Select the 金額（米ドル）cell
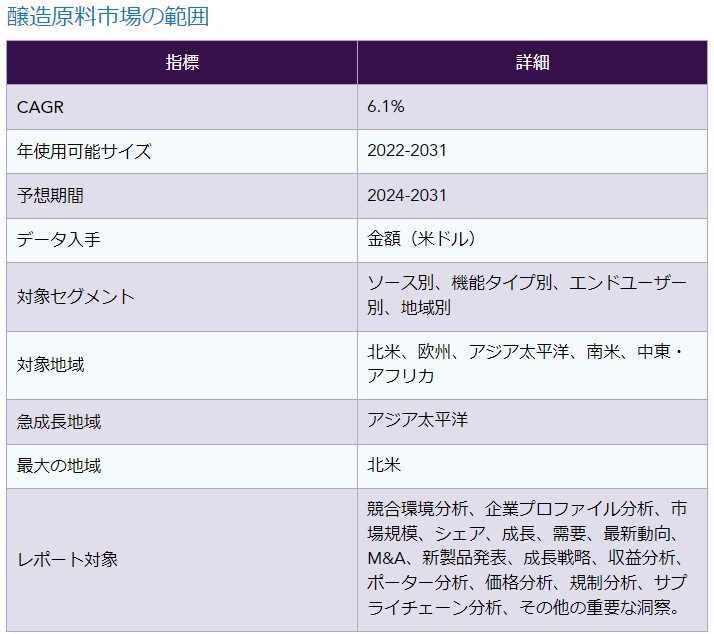714x634 pixels. (532, 240)
